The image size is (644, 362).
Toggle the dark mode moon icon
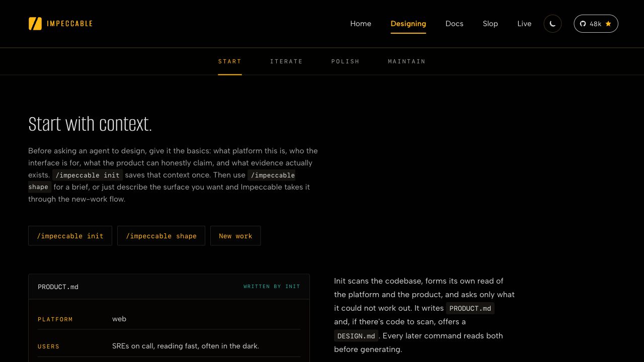pyautogui.click(x=552, y=24)
